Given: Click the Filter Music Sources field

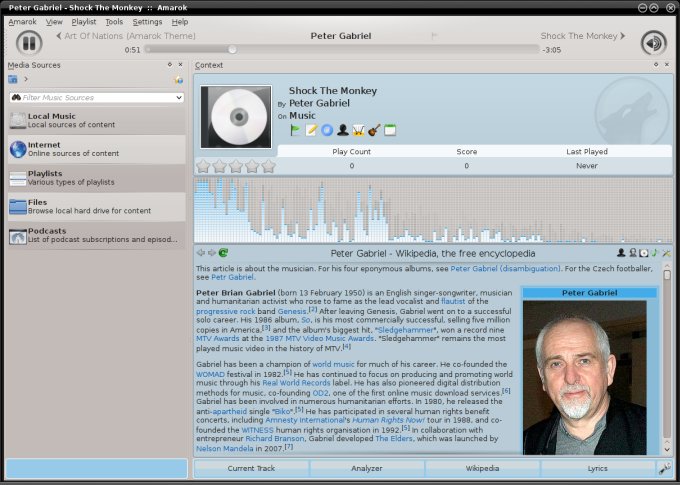Looking at the screenshot, I should [96, 98].
